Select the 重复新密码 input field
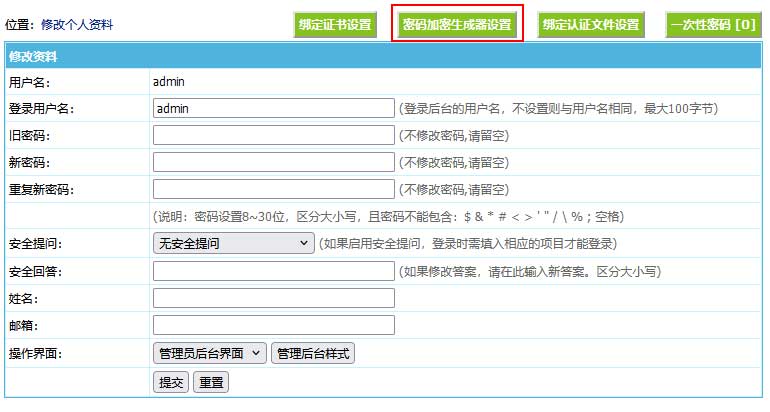 tap(273, 189)
